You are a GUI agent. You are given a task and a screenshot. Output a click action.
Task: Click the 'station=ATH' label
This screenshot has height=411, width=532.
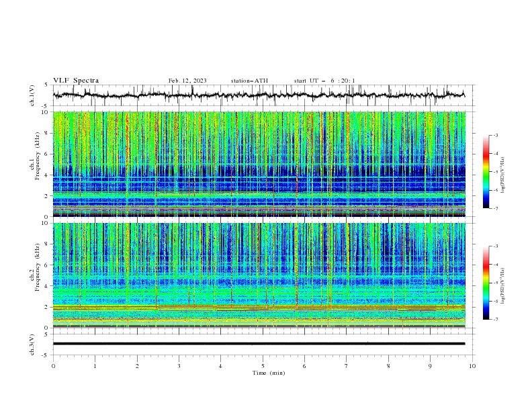[249, 81]
